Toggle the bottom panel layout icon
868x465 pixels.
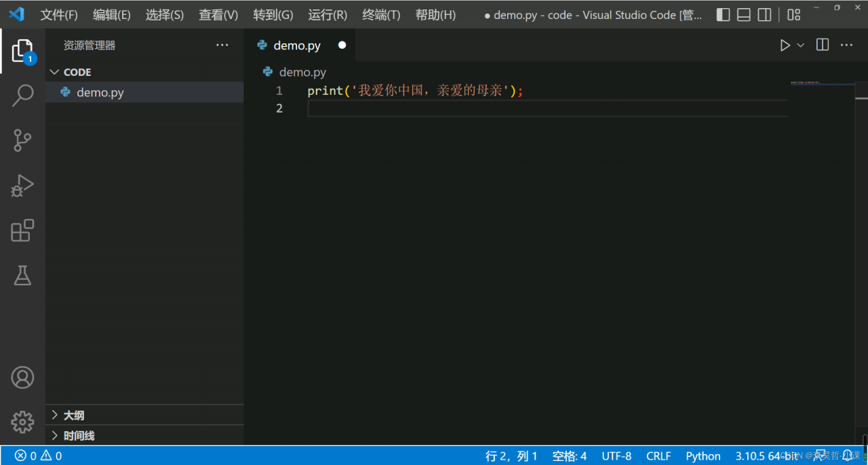point(744,15)
